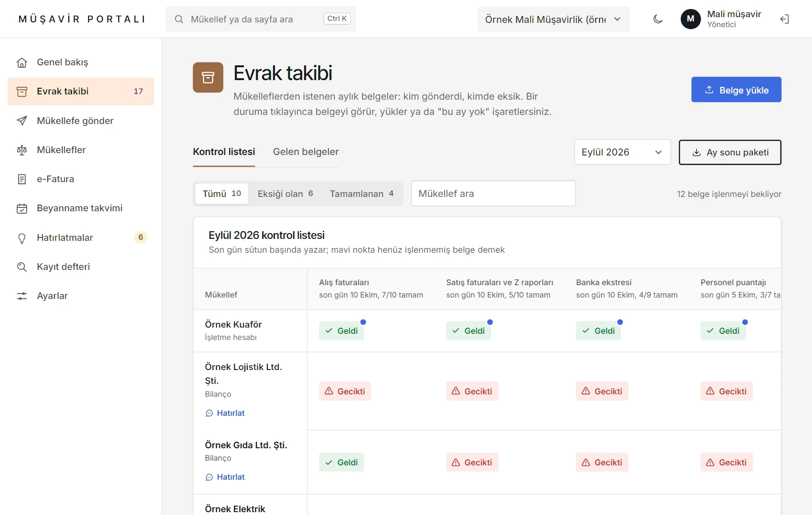Image resolution: width=812 pixels, height=515 pixels.
Task: Open the Örnek Mali Müşavirlik firm dropdown
Action: coord(554,19)
